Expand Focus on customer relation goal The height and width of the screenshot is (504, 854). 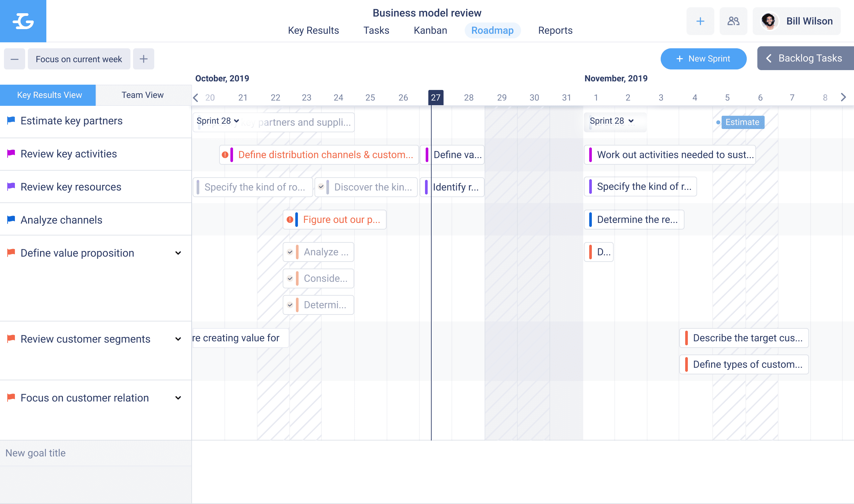coord(179,397)
